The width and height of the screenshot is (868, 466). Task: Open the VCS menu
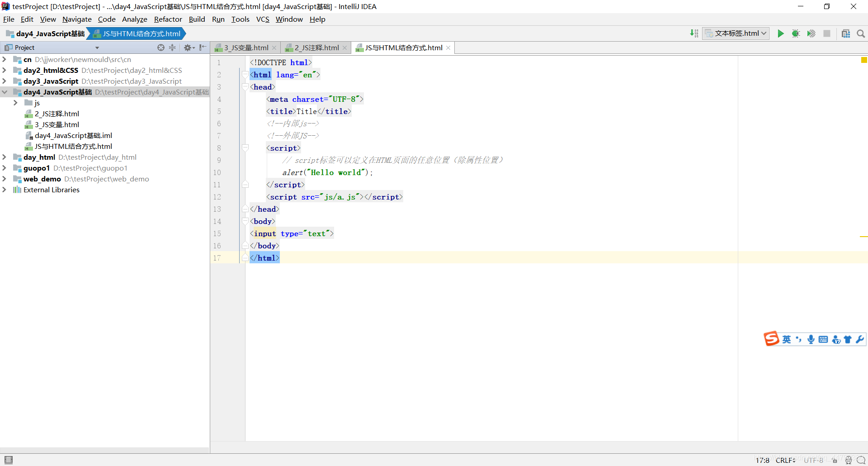tap(263, 19)
